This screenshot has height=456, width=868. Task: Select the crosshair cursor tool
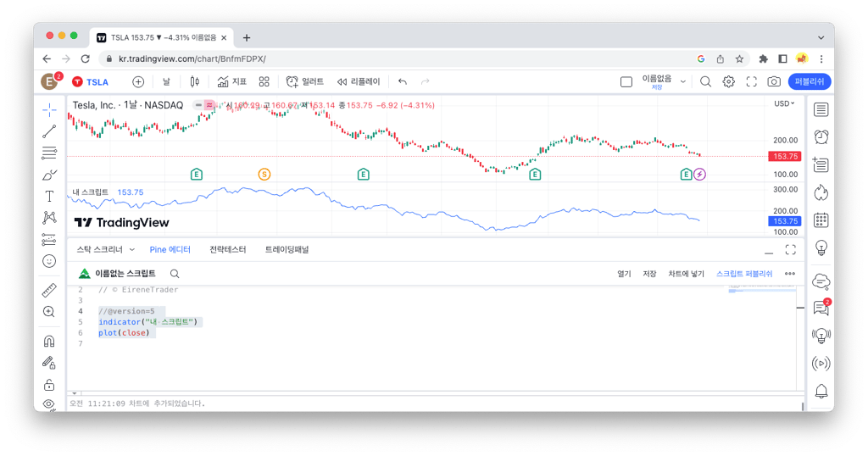pyautogui.click(x=49, y=109)
